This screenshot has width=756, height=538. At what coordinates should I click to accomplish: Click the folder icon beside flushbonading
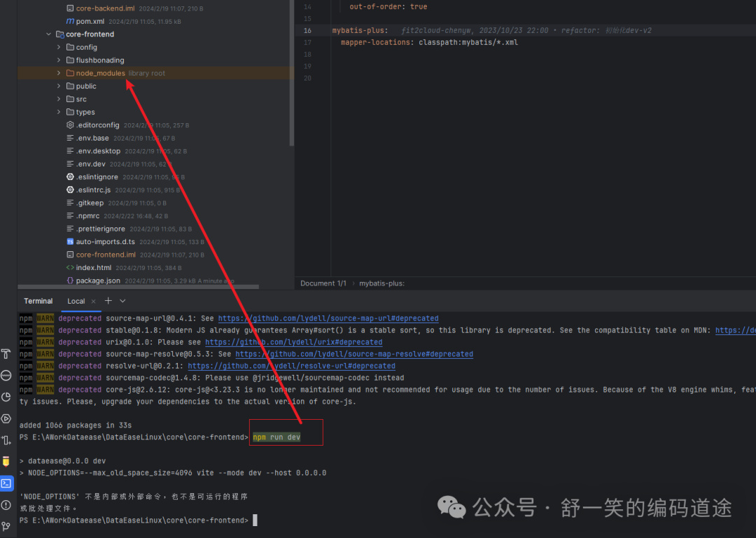pos(70,60)
